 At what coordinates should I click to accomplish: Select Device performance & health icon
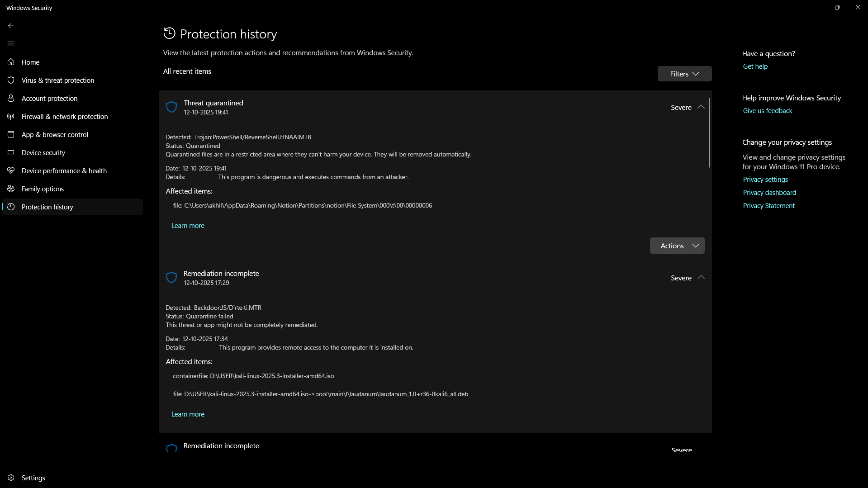point(11,171)
